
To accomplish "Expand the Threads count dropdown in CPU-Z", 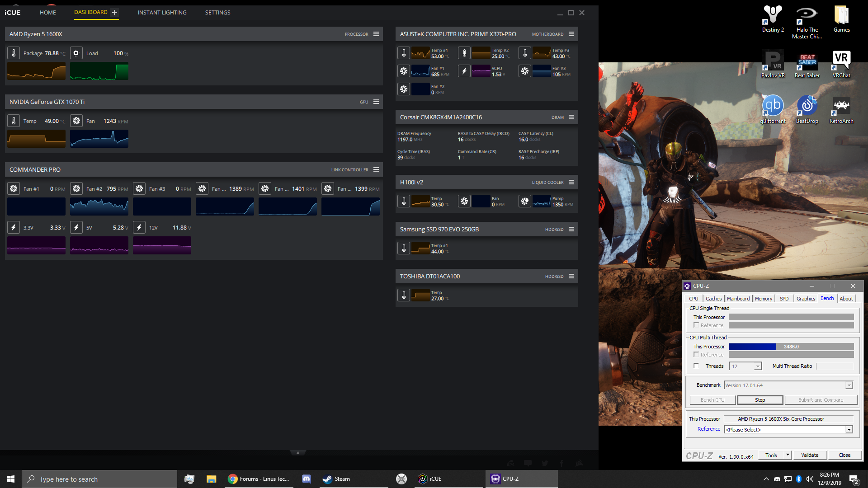I will (x=758, y=366).
